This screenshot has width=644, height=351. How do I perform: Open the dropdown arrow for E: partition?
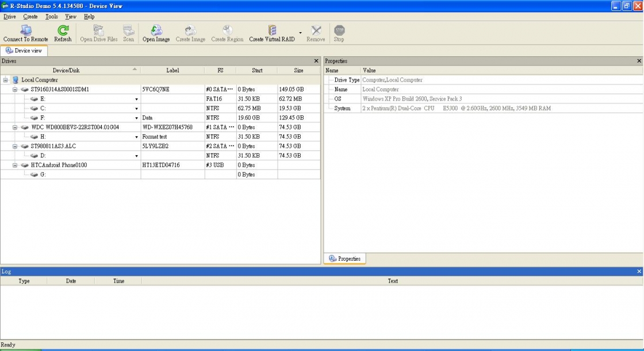coord(136,99)
